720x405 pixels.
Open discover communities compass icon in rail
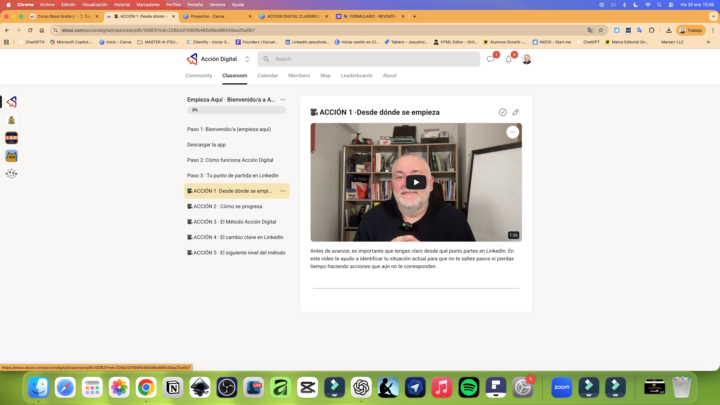pos(11,174)
